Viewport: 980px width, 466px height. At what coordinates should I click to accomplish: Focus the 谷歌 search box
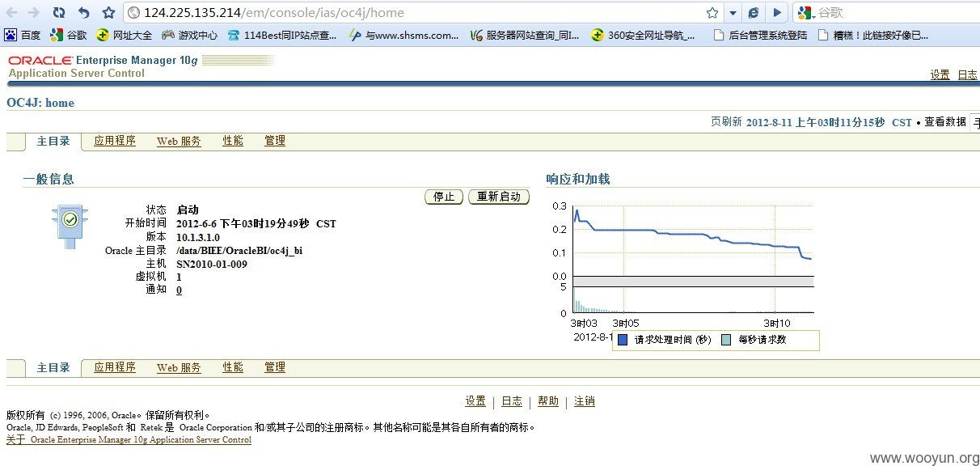click(898, 13)
